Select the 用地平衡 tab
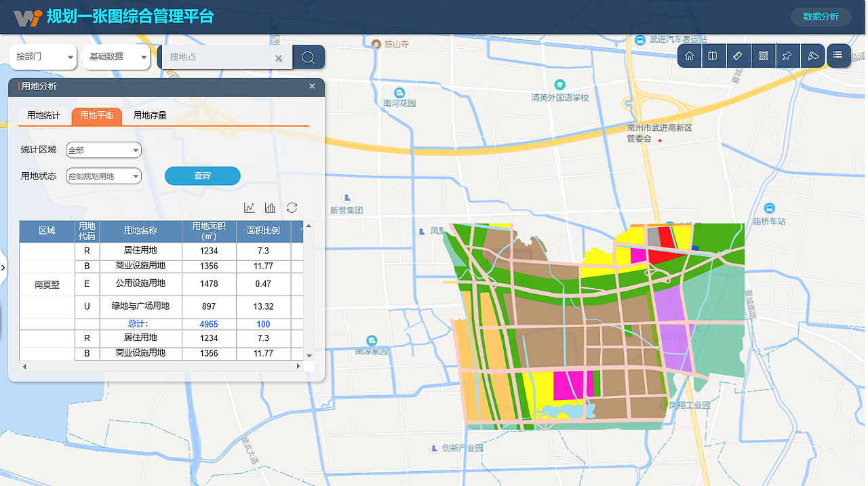This screenshot has width=868, height=486. click(96, 116)
